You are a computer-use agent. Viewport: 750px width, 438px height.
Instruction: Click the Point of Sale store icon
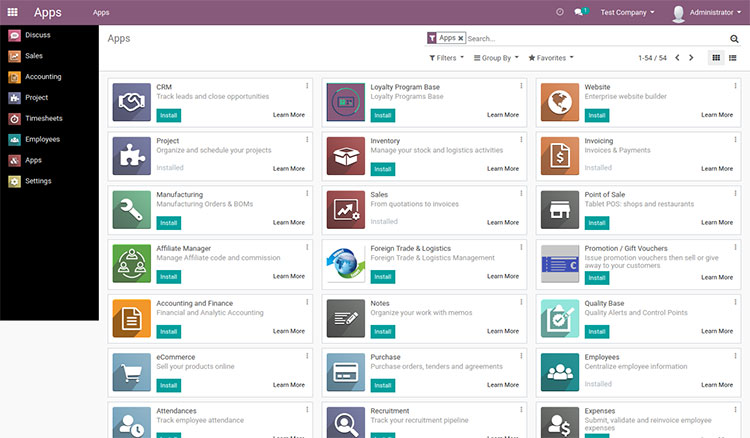click(560, 209)
